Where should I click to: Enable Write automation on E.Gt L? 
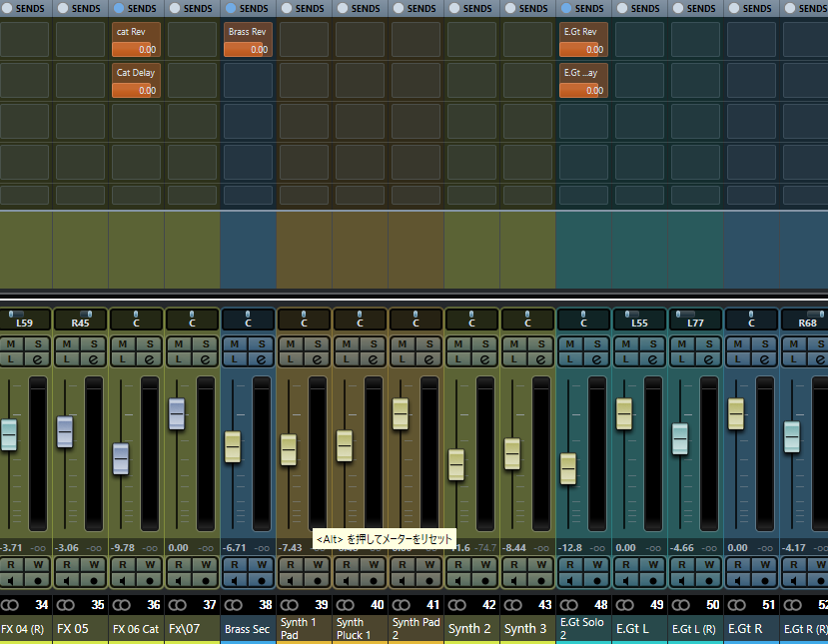pyautogui.click(x=653, y=565)
